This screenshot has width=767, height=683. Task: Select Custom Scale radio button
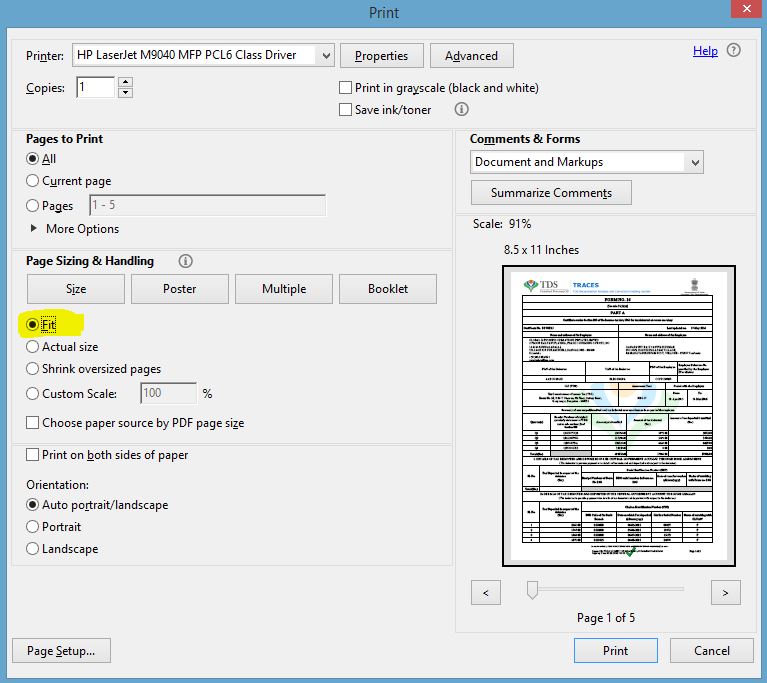pyautogui.click(x=32, y=393)
